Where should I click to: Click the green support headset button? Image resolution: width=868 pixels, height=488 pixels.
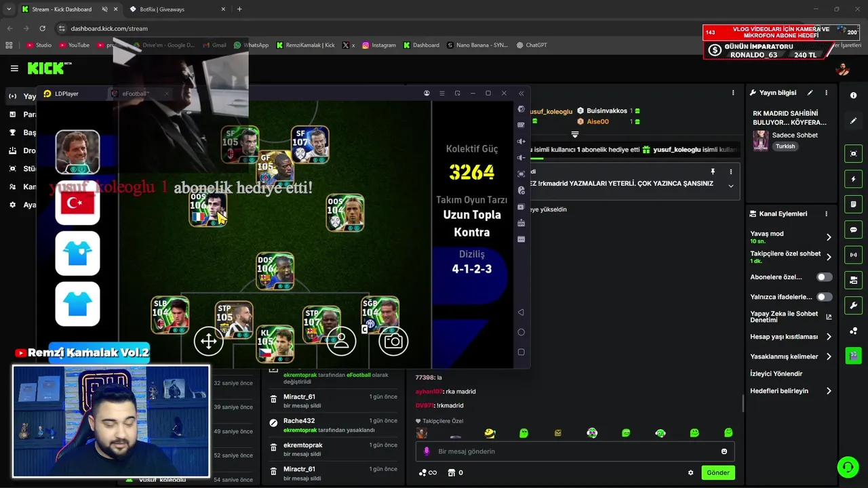click(x=847, y=467)
